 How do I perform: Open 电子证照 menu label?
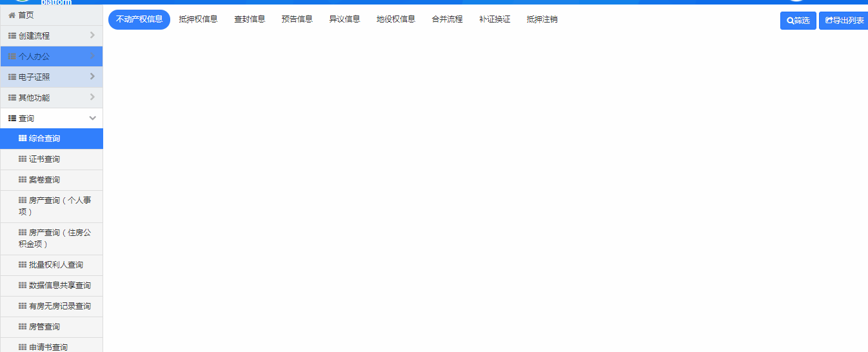[x=34, y=77]
